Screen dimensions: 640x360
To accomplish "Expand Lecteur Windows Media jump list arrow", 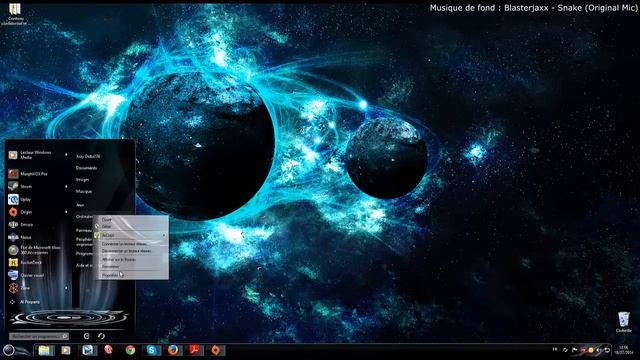I will click(66, 155).
